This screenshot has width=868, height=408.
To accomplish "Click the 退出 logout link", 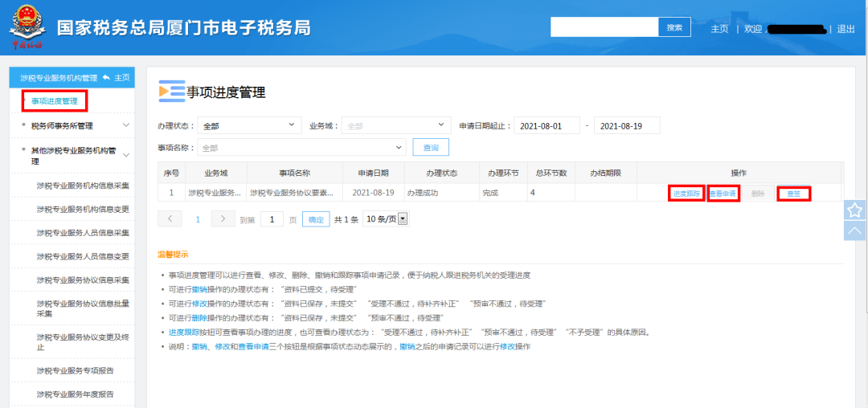I will pyautogui.click(x=845, y=29).
